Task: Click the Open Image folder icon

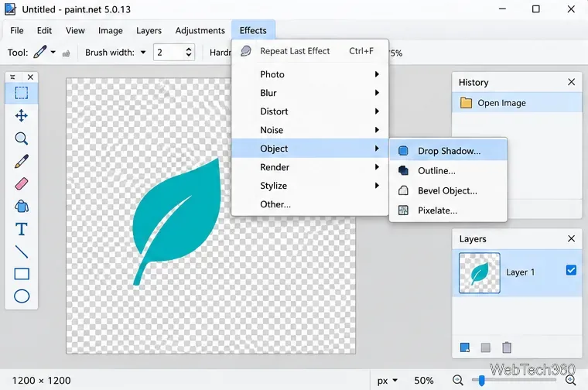Action: [x=466, y=103]
